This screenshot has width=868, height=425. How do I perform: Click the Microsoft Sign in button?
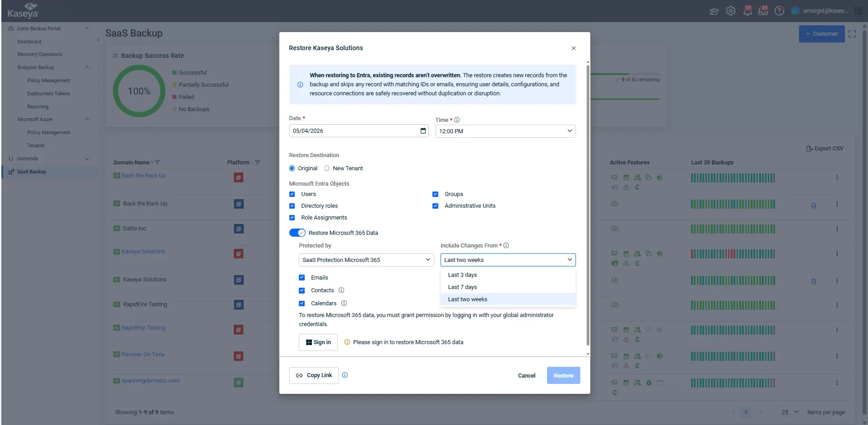[x=318, y=342]
